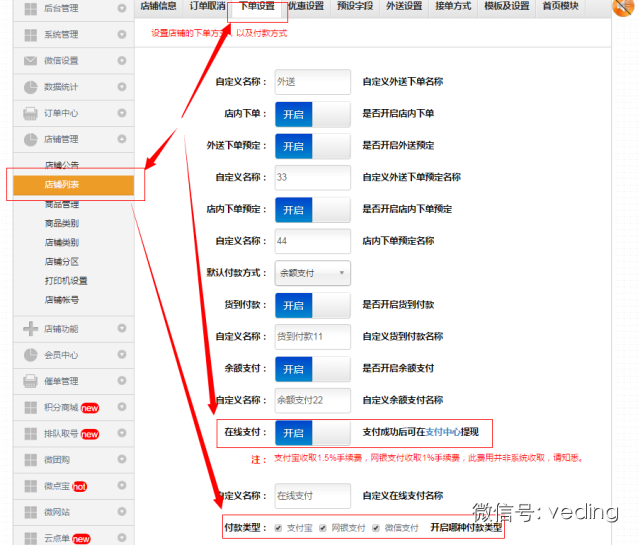Click the new badge beside 排队取号

click(x=90, y=434)
